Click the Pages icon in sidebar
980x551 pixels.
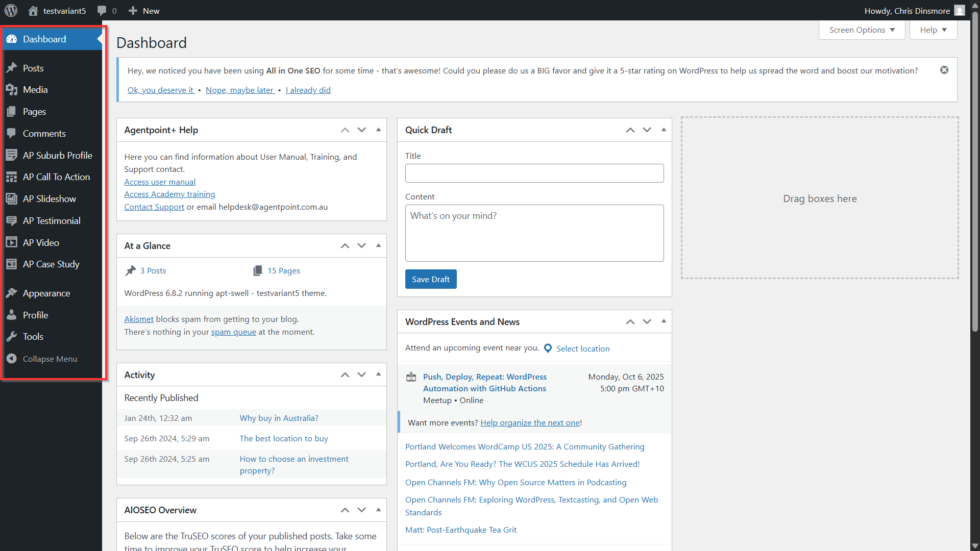(12, 112)
